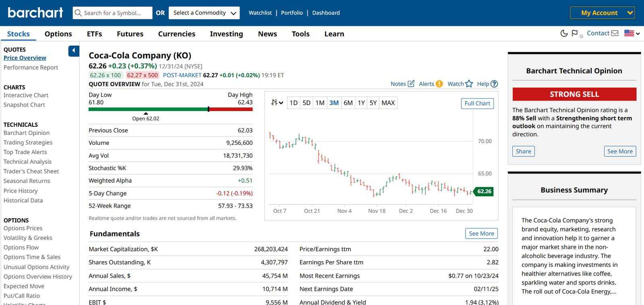644x305 pixels.
Task: Toggle the Watch star icon
Action: click(469, 84)
